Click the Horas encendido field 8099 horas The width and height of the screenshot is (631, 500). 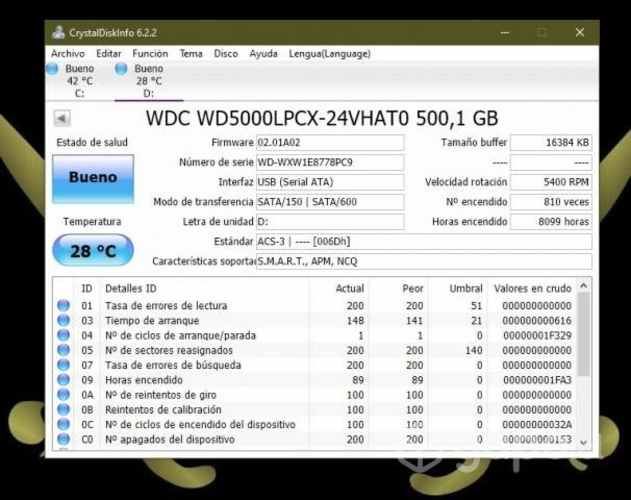551,221
